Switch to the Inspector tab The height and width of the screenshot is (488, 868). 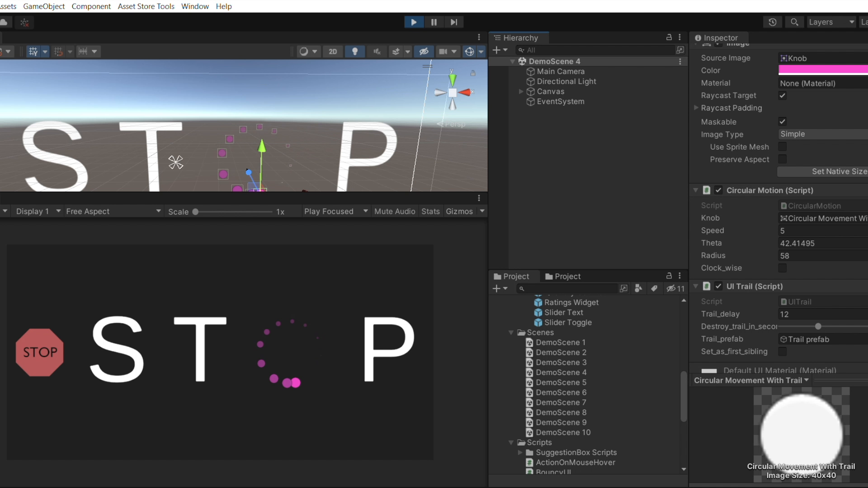click(719, 38)
